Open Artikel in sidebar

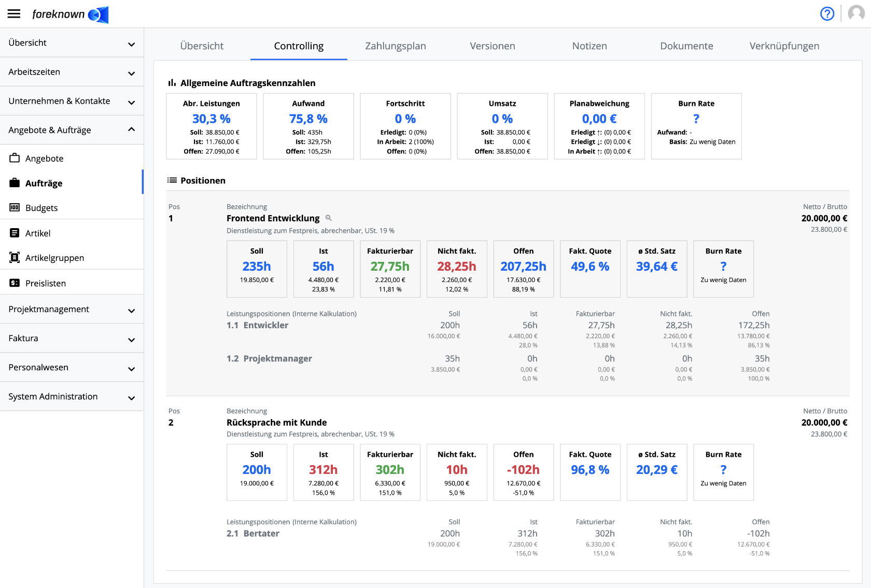point(72,233)
